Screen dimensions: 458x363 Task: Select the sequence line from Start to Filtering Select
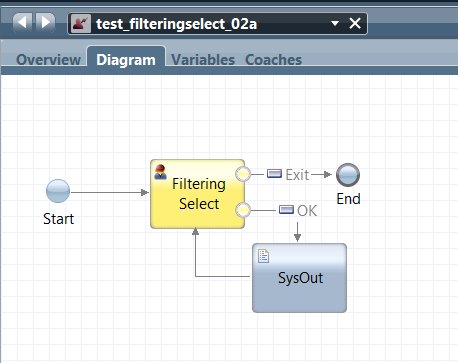(x=110, y=192)
